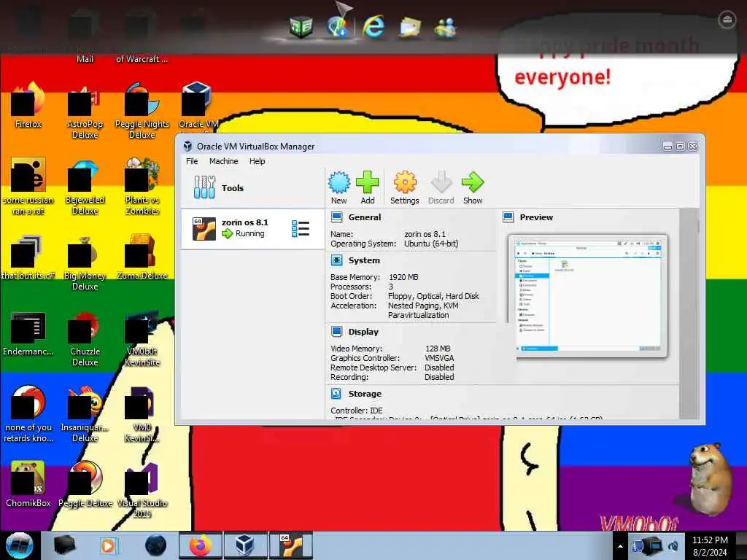
Task: Click the Internet Explorer dock icon
Action: coord(373,26)
